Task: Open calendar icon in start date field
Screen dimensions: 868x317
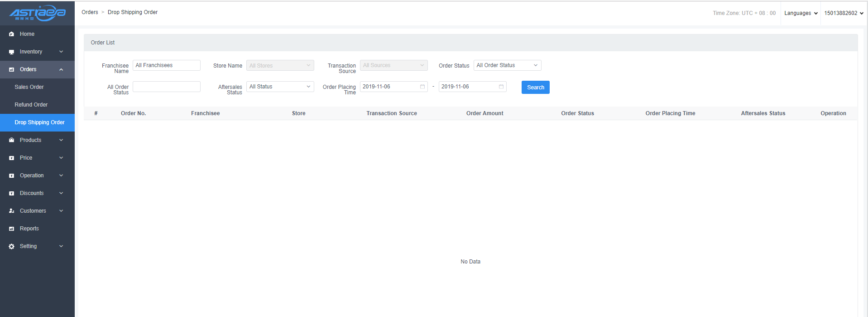Action: [422, 87]
